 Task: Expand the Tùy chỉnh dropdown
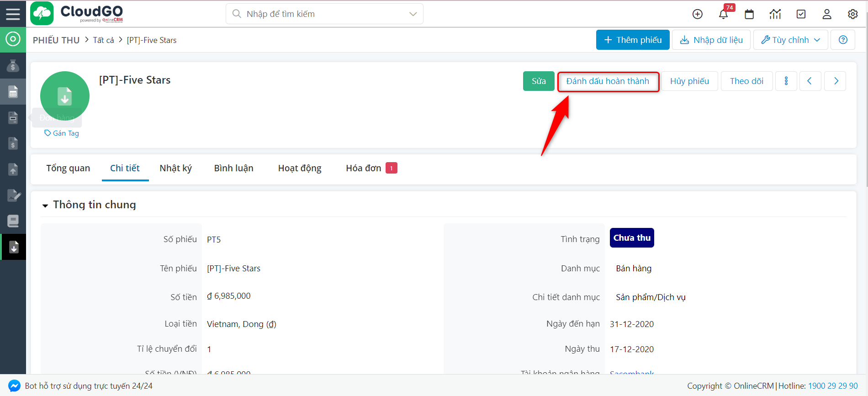pos(790,40)
